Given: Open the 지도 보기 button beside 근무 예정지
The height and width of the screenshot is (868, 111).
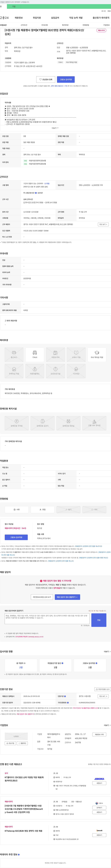Looking at the screenshot, I should tap(103, 224).
